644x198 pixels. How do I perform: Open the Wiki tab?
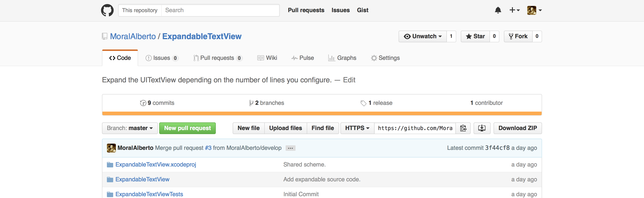click(x=267, y=58)
